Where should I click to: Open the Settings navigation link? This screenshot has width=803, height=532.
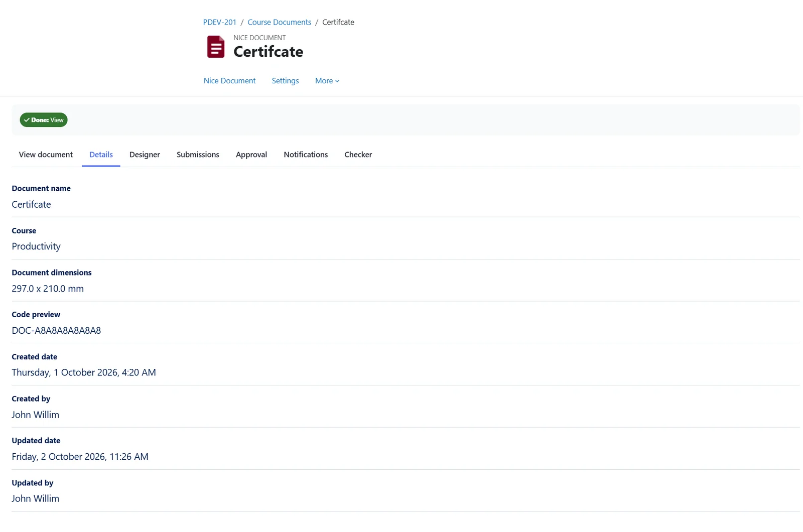(x=285, y=81)
